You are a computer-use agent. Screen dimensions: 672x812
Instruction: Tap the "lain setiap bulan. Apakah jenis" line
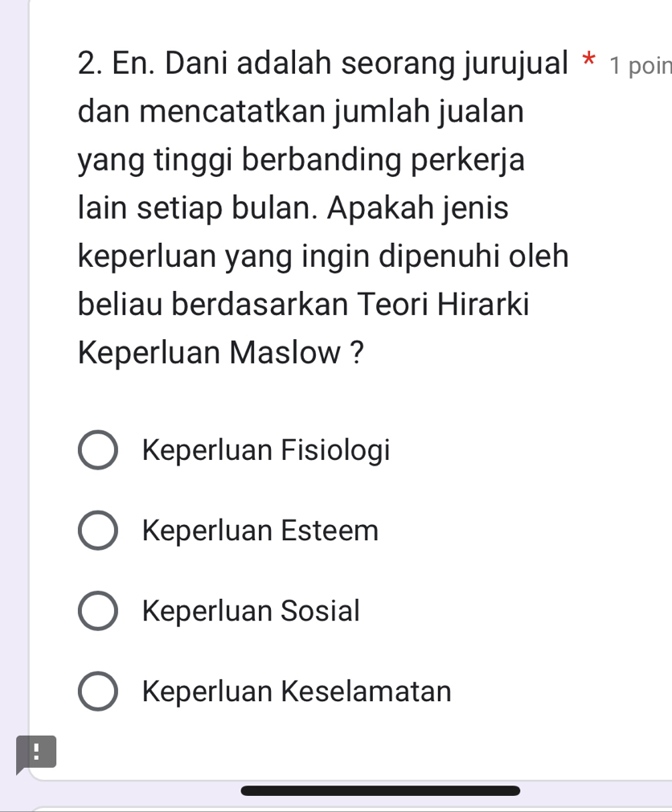point(293,209)
